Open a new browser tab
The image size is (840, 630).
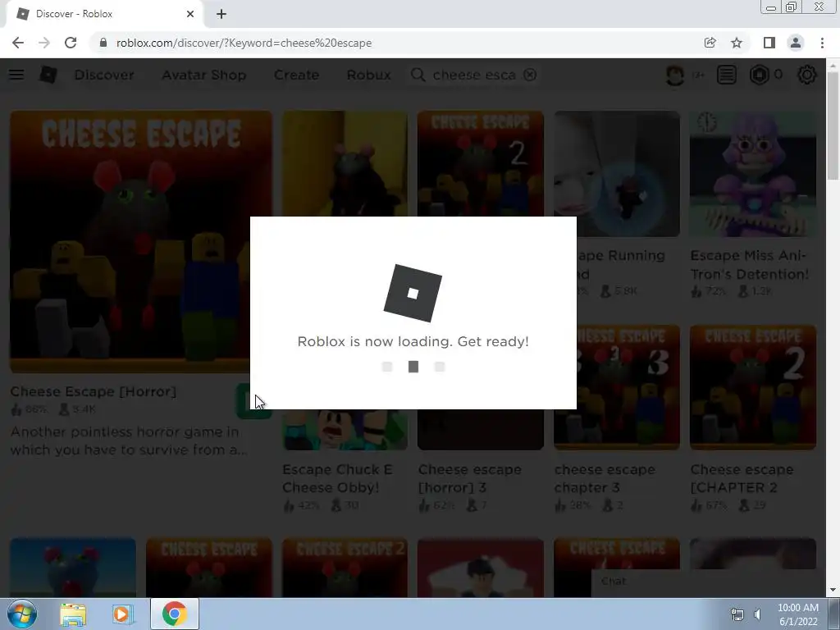tap(221, 14)
